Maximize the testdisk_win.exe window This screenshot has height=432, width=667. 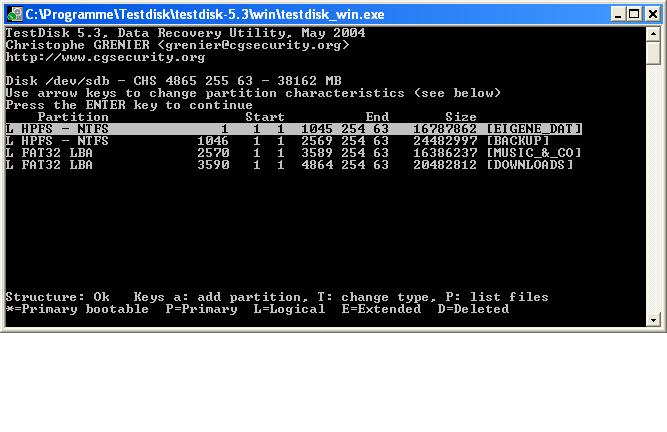coord(633,14)
